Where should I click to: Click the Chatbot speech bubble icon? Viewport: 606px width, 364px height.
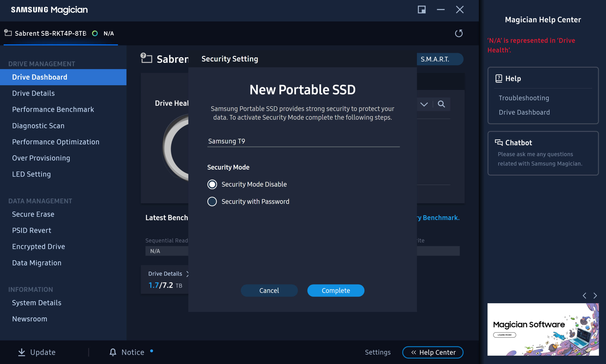pos(499,142)
